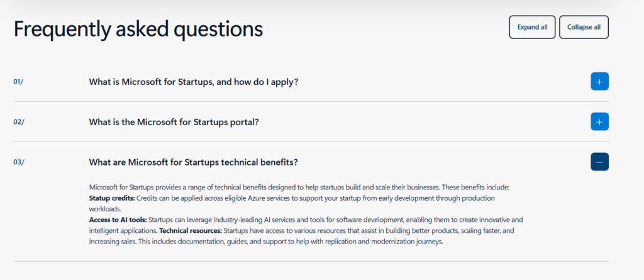The width and height of the screenshot is (644, 280).
Task: Click the bold 'Access to AI tools:' text
Action: (x=118, y=220)
